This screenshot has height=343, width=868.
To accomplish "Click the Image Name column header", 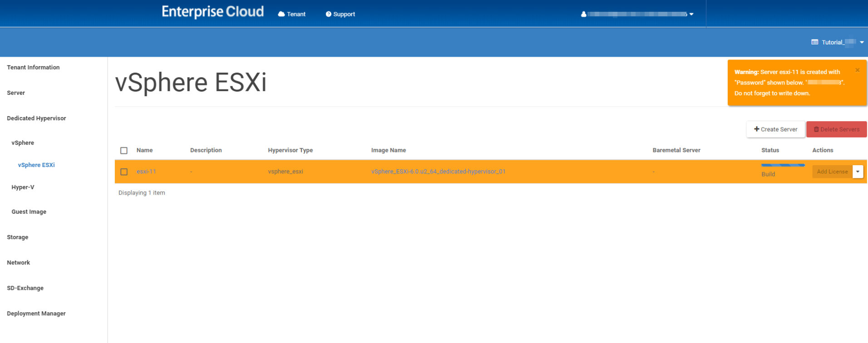I will (x=388, y=150).
